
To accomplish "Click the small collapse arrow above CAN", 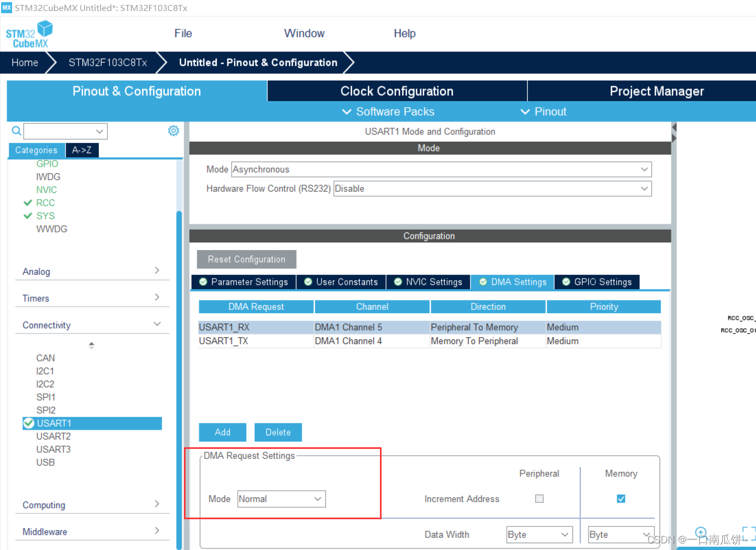I will coord(91,345).
